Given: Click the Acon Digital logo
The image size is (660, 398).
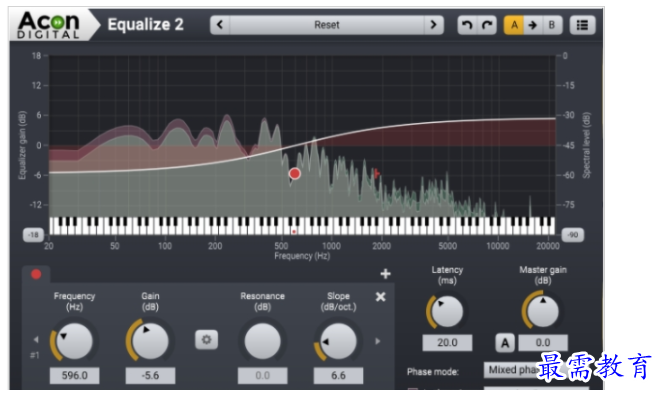Looking at the screenshot, I should click(x=48, y=25).
